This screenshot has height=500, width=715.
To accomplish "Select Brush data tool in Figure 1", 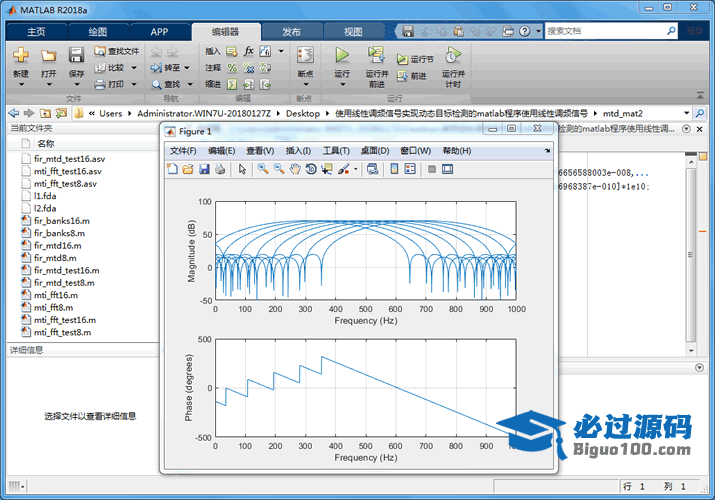I will (343, 169).
